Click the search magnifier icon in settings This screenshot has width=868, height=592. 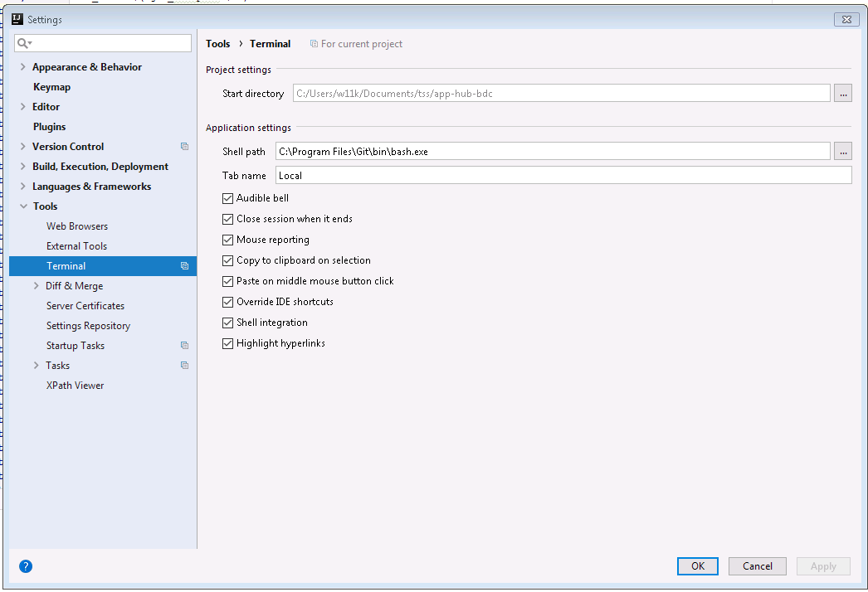click(23, 43)
